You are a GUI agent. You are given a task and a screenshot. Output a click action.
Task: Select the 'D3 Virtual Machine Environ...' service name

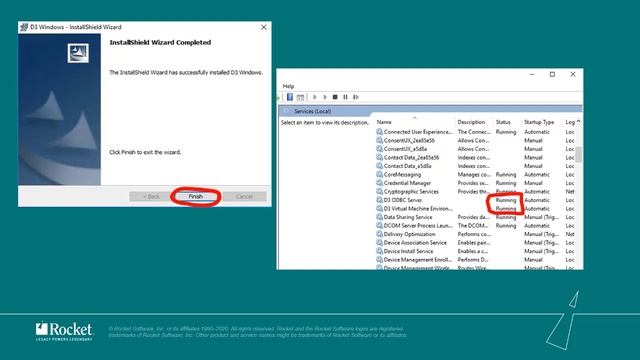pyautogui.click(x=418, y=209)
